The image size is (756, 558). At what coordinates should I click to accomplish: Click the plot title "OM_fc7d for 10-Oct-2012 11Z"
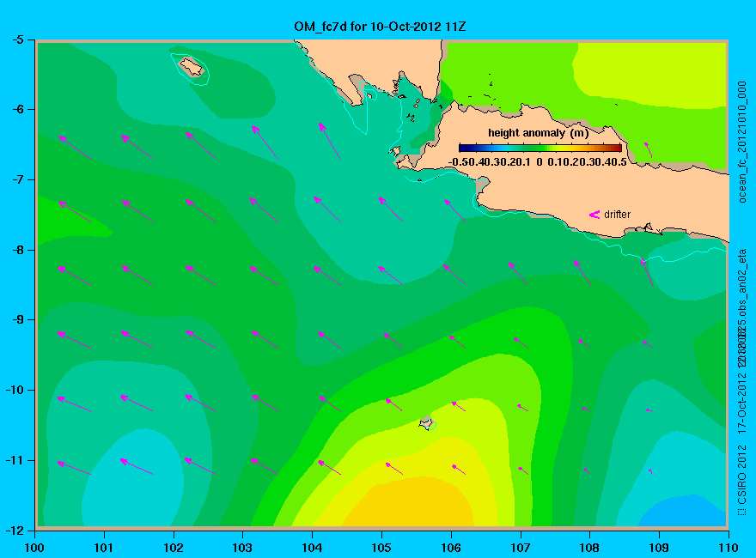tap(380, 26)
